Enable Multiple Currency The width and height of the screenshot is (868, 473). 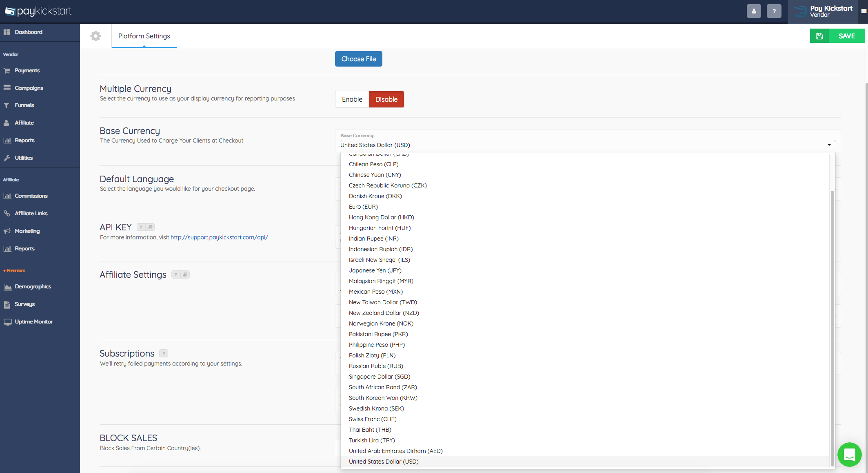point(352,99)
